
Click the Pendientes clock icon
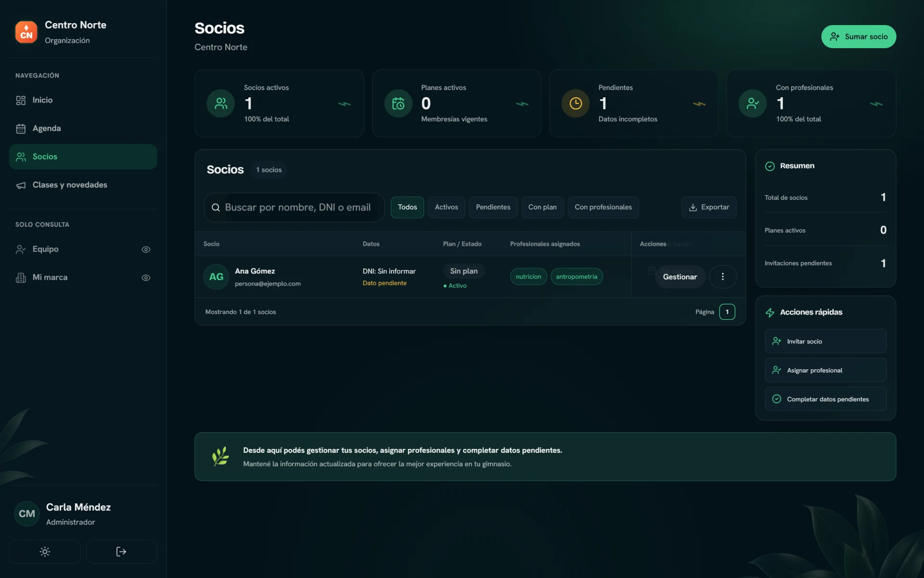(576, 104)
